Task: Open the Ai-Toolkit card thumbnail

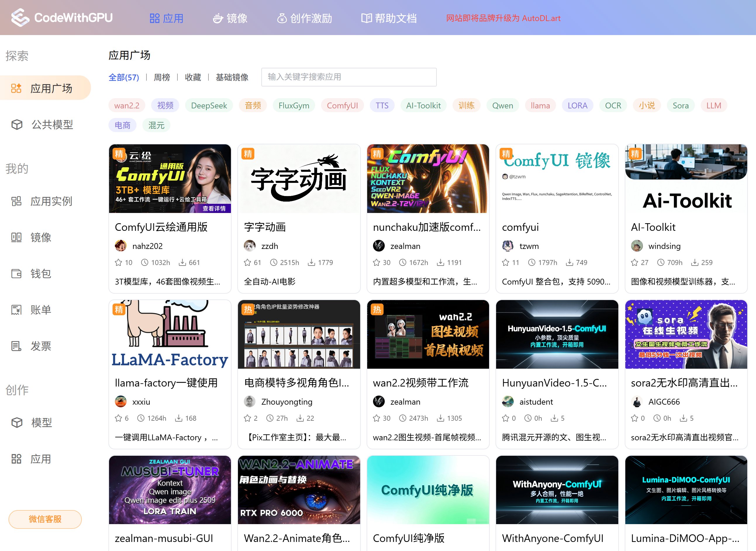Action: point(686,179)
